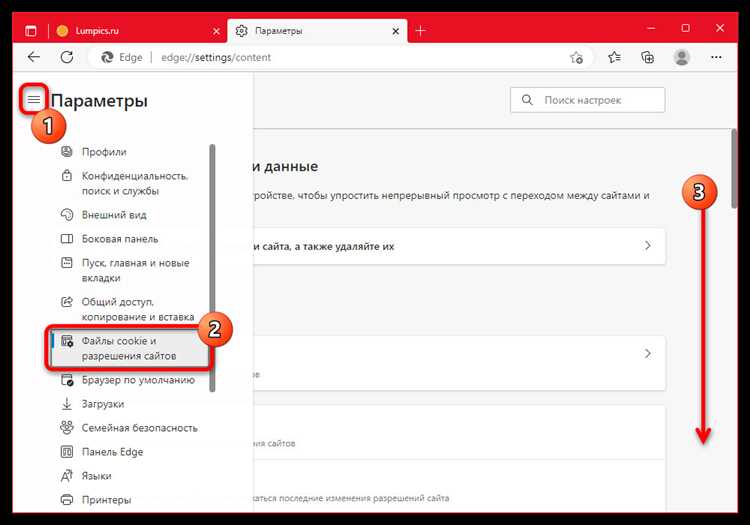
Task: Click the Языки language icon
Action: tap(67, 475)
